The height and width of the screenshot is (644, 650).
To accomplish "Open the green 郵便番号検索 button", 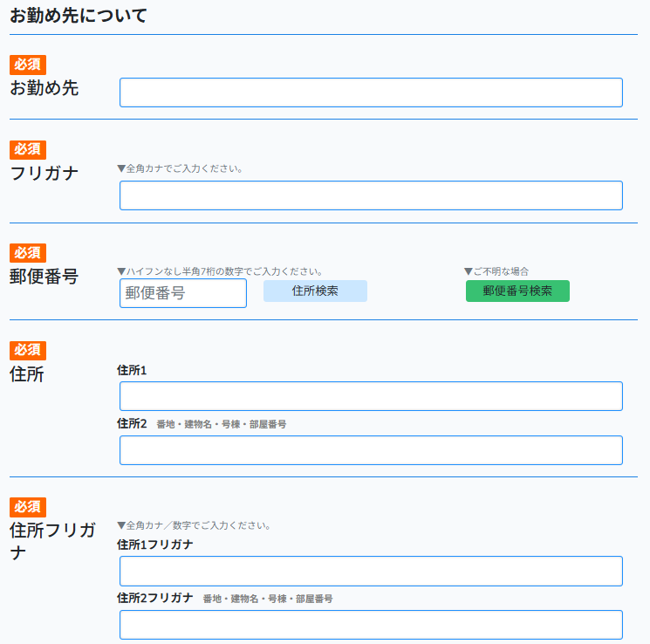I will tap(517, 291).
